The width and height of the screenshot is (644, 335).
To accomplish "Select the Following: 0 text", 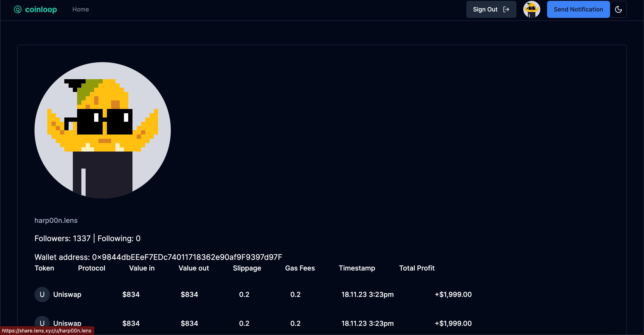I will pyautogui.click(x=119, y=238).
